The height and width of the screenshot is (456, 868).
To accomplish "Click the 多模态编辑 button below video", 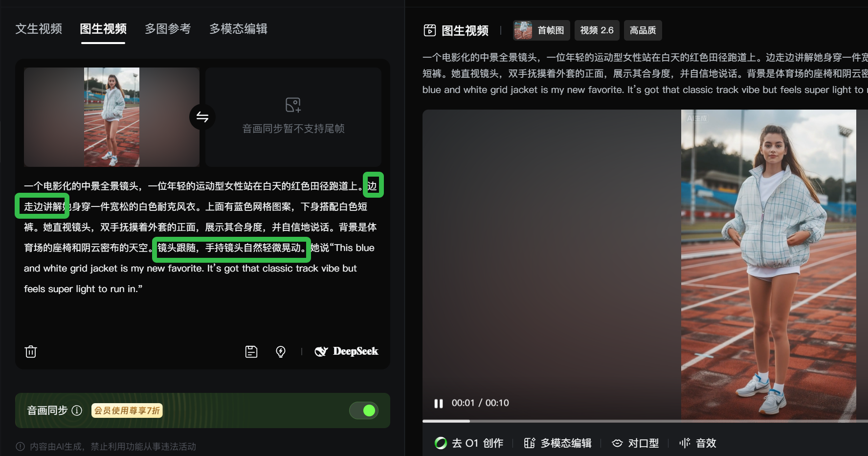I will coord(557,443).
